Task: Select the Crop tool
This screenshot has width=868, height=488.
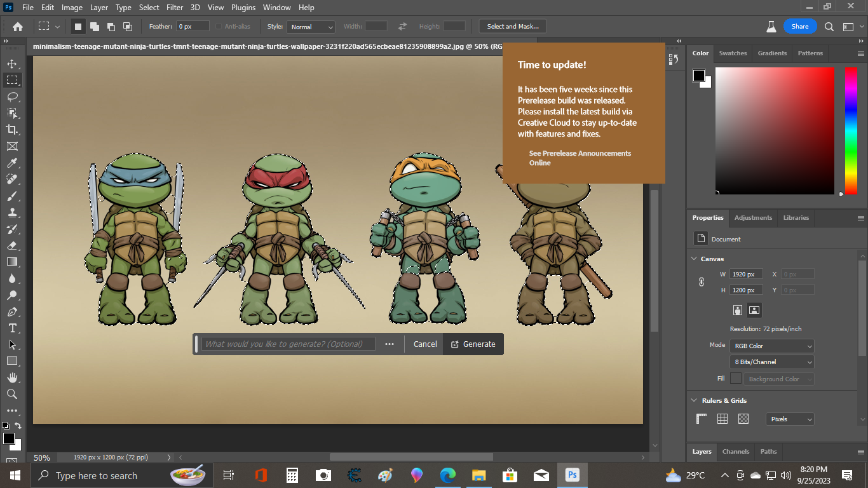Action: pyautogui.click(x=12, y=130)
